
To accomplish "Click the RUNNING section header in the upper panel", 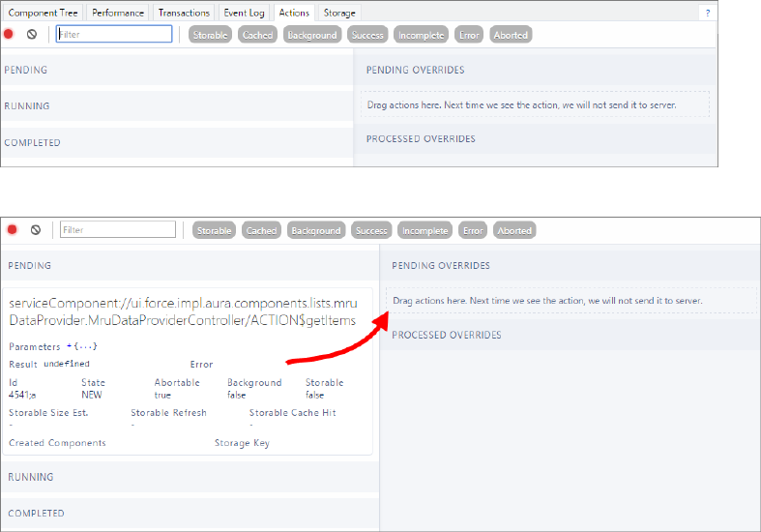I will click(x=177, y=105).
